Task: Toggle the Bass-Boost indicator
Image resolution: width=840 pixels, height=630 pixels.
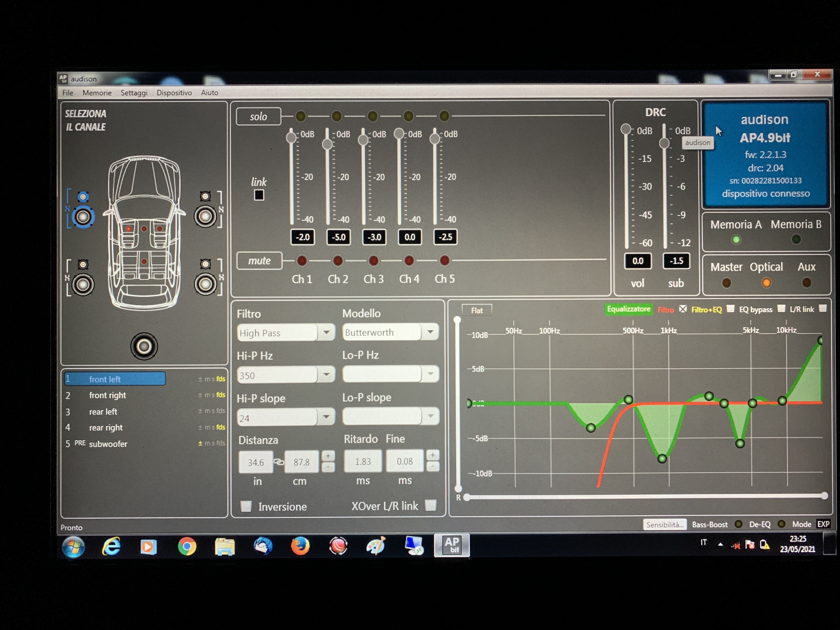Action: point(738,524)
